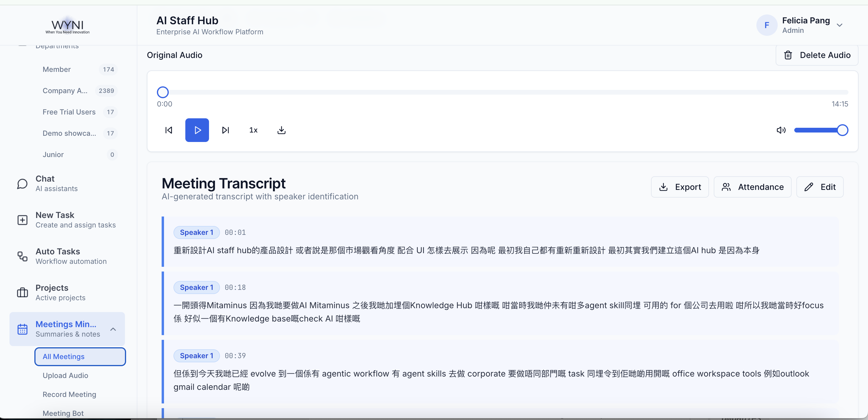Image resolution: width=868 pixels, height=420 pixels.
Task: Click Speaker 1 tag at 00:39
Action: pyautogui.click(x=197, y=356)
